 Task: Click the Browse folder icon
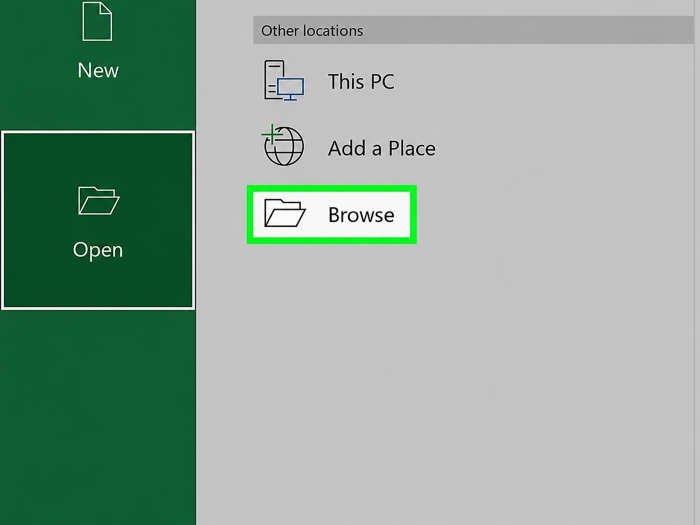pos(284,213)
